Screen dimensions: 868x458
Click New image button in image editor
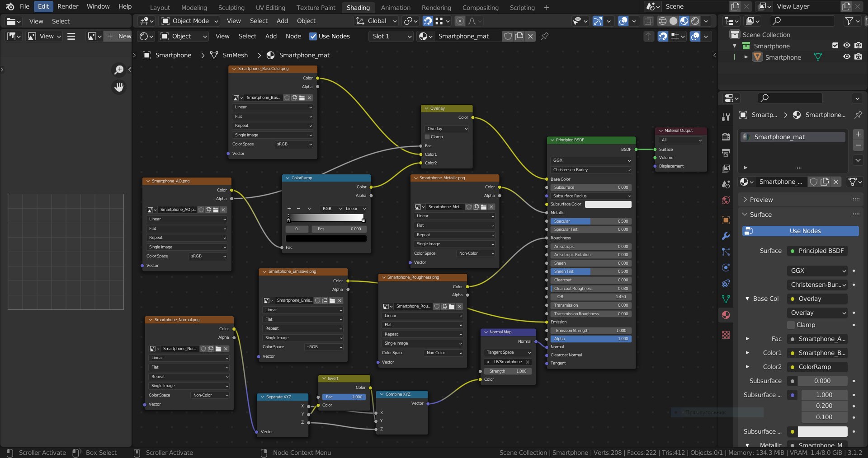coord(118,36)
